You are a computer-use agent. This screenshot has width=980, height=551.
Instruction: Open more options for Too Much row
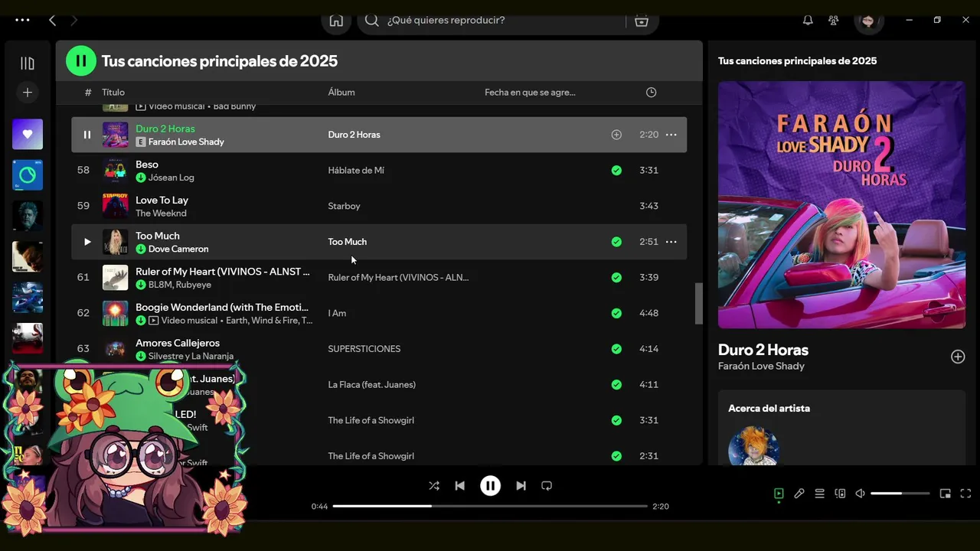coord(671,242)
